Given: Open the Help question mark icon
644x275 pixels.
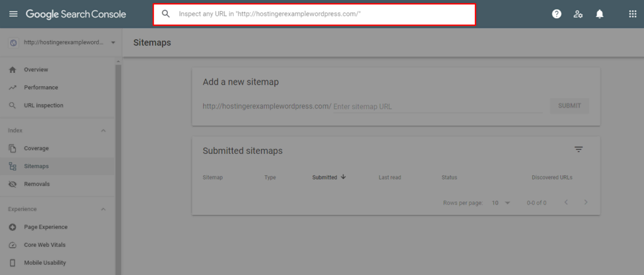Looking at the screenshot, I should tap(557, 14).
